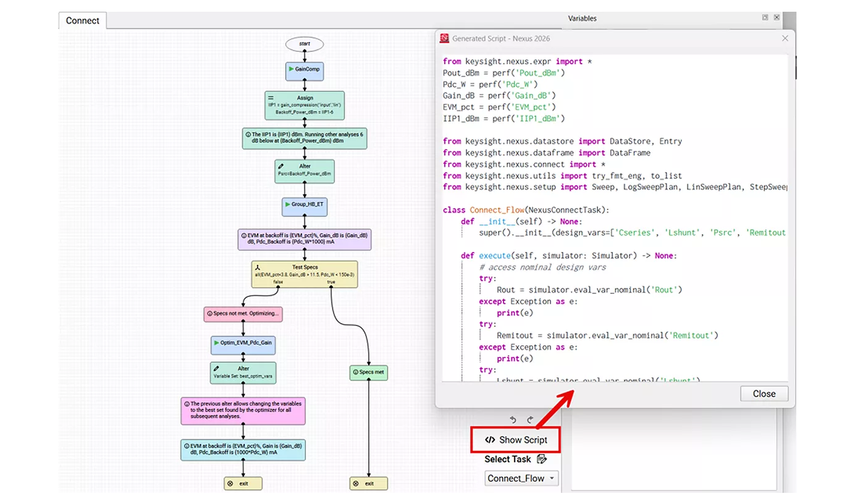Click the play icon on Group_HB_ET node

pos(288,204)
